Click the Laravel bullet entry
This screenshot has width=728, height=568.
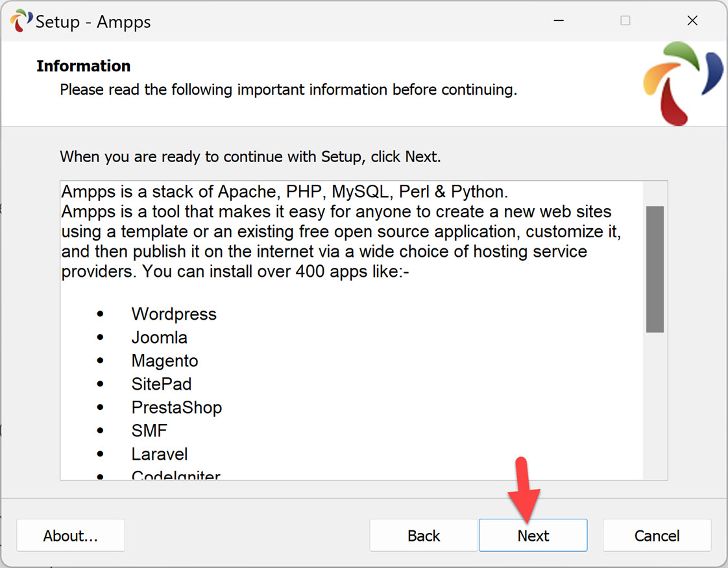click(x=160, y=454)
